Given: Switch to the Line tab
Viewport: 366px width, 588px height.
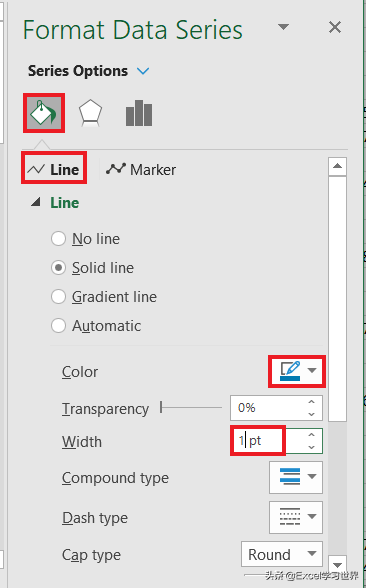Looking at the screenshot, I should [x=54, y=170].
